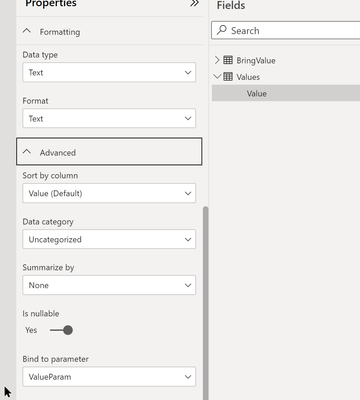
Task: Collapse the Values table arrow
Action: tap(217, 77)
